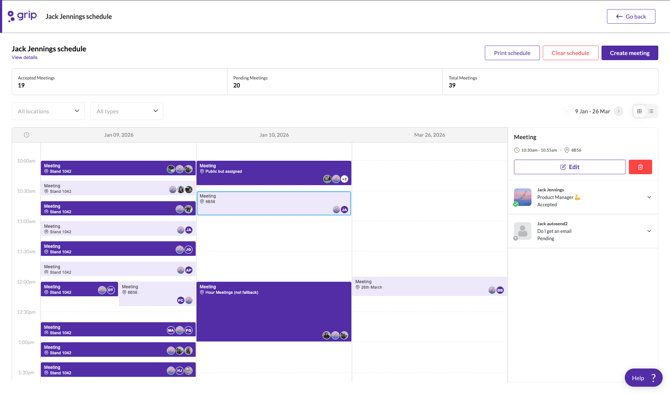Image resolution: width=670 pixels, height=394 pixels.
Task: Select the Mar 26, 2026 column header
Action: tap(429, 135)
